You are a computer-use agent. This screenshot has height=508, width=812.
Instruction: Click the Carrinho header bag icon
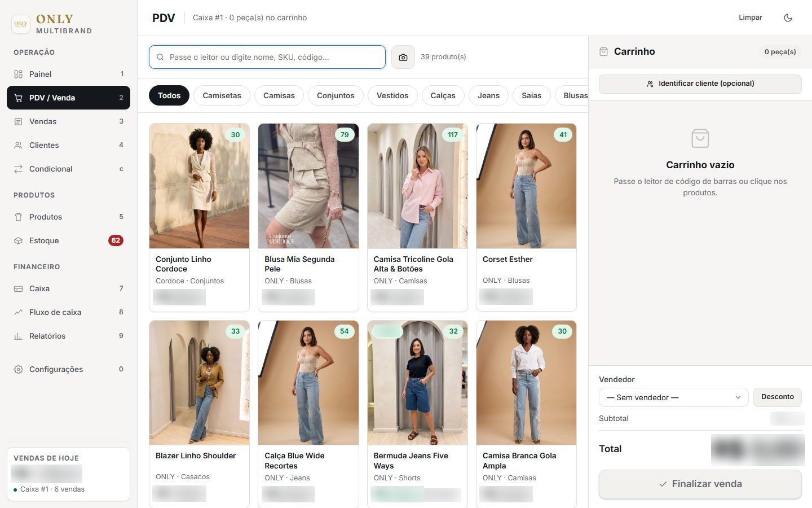pos(603,51)
